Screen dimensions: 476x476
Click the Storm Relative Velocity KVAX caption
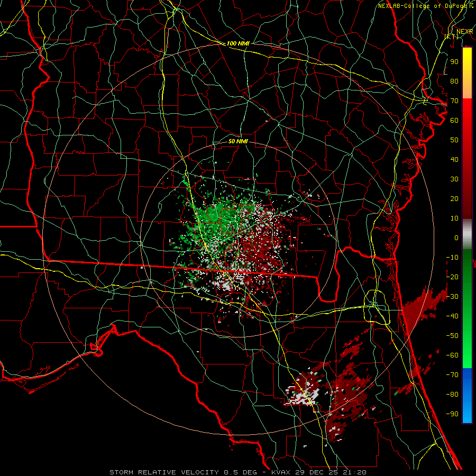tap(238, 472)
